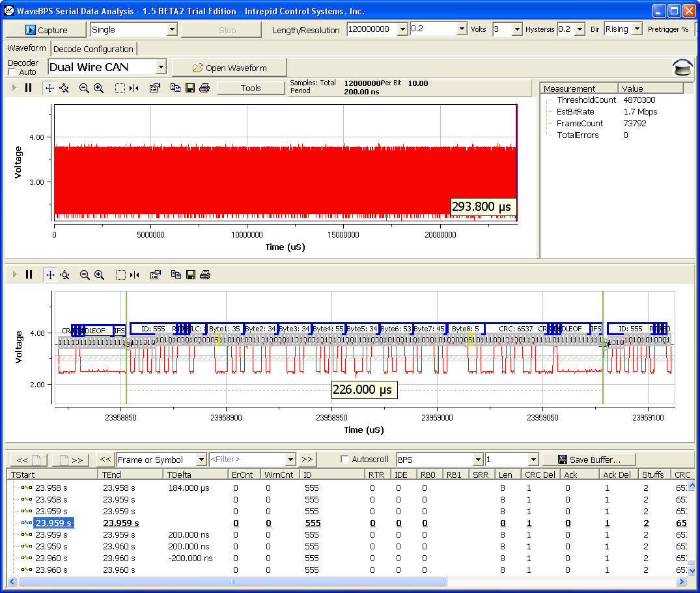Screen dimensions: 700x593
Task: Click the TDelta column header
Action: tap(196, 475)
